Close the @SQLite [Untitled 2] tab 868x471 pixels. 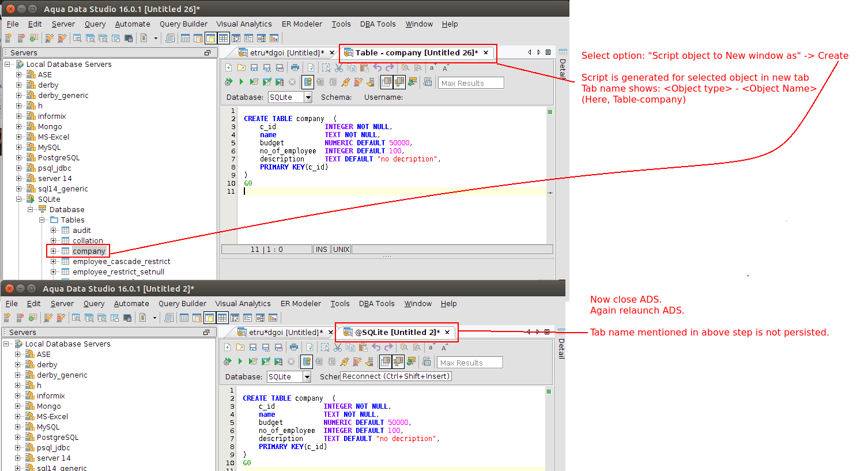447,333
